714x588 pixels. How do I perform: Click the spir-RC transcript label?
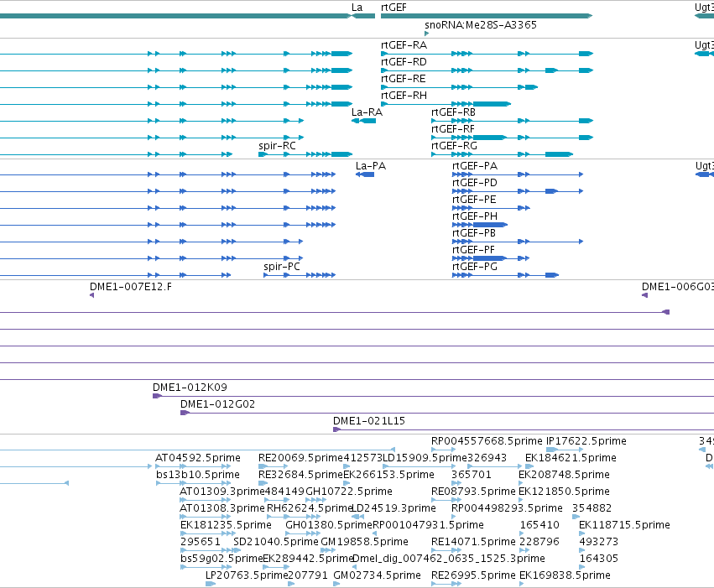tap(277, 146)
